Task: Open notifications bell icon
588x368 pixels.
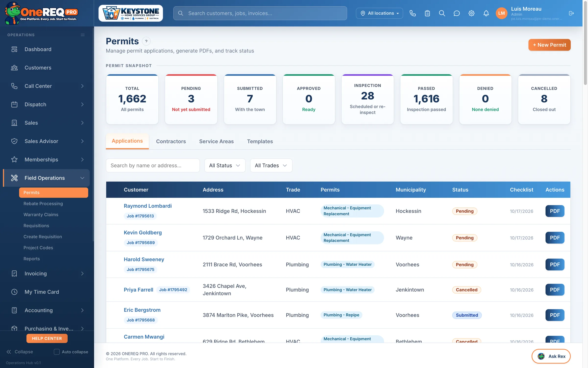Action: coord(486,13)
